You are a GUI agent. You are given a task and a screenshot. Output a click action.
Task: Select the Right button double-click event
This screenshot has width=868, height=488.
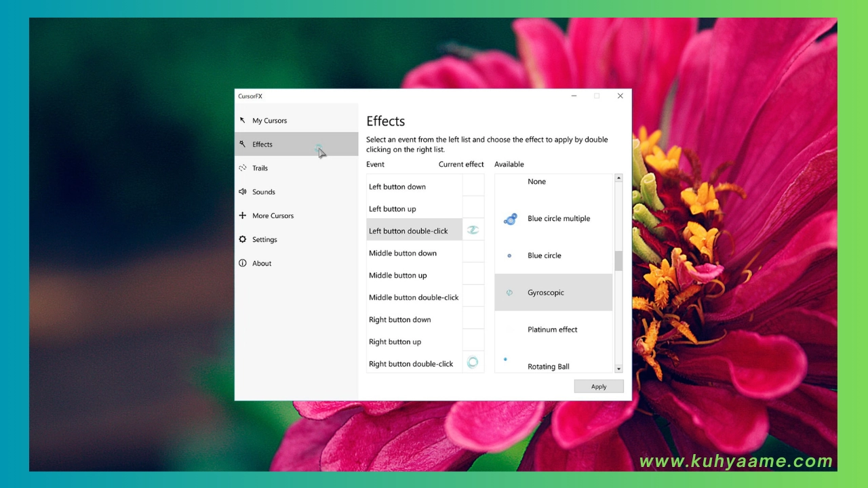click(414, 363)
